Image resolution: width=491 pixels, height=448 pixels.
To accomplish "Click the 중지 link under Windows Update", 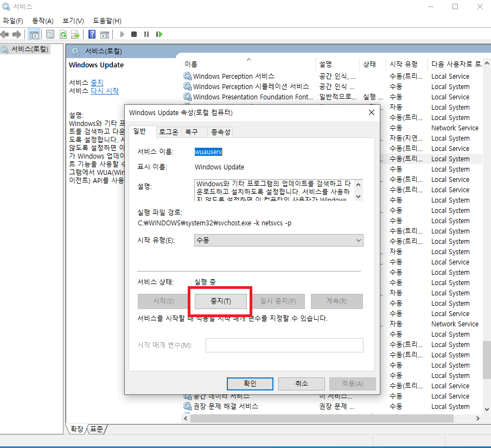I will pos(97,83).
